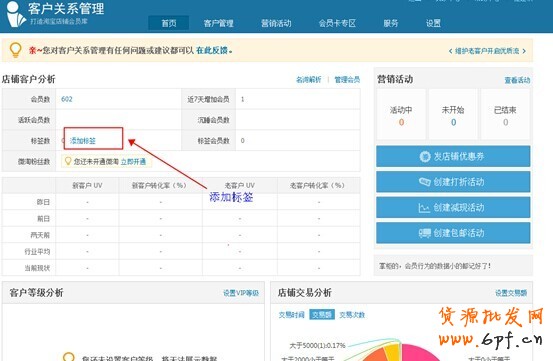Viewport: 553px width, 361px height.
Task: Click the 新客户转化率 column header
Action: (159, 185)
